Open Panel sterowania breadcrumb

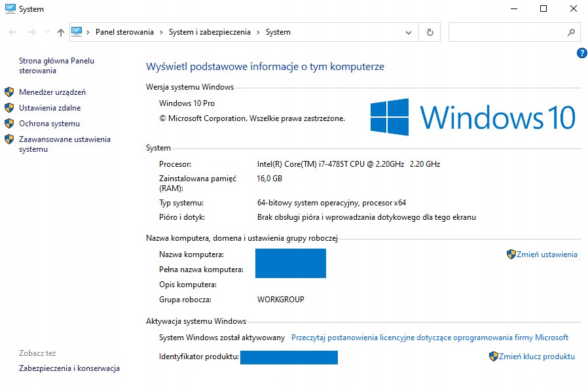pyautogui.click(x=124, y=32)
